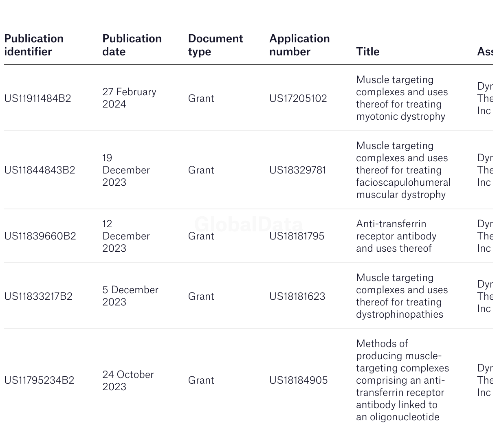Viewport: 497px width, 448px height.
Task: Click the 27 February 2024 date cell
Action: (129, 98)
